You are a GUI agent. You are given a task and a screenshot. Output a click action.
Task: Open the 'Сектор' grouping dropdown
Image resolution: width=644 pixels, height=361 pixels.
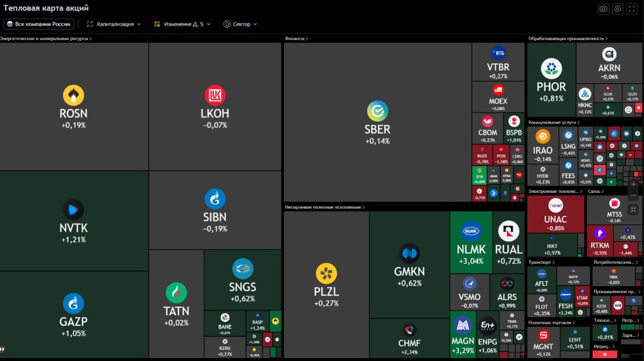coord(240,24)
